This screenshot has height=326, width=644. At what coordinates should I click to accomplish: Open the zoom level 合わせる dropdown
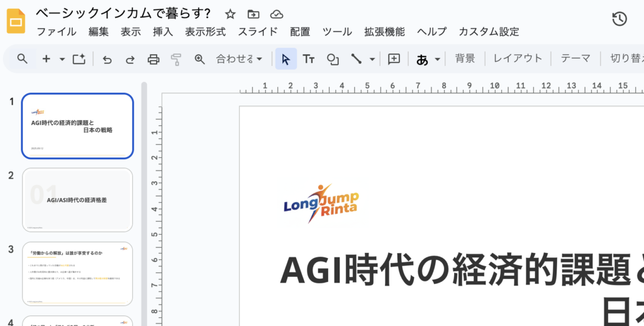[239, 59]
